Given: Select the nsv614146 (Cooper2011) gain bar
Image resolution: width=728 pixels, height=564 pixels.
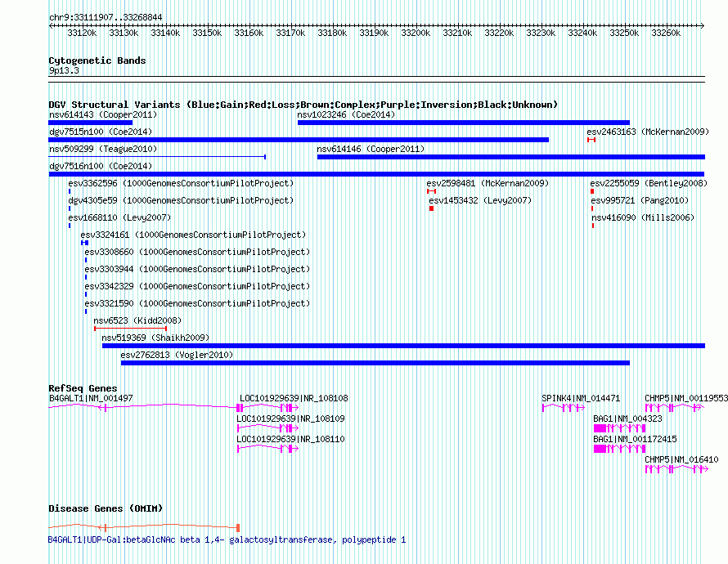Looking at the screenshot, I should click(x=510, y=157).
